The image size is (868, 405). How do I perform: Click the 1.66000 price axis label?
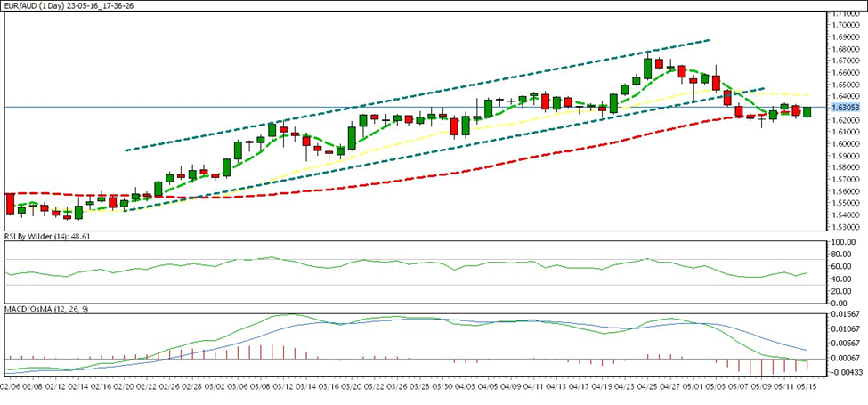click(846, 73)
